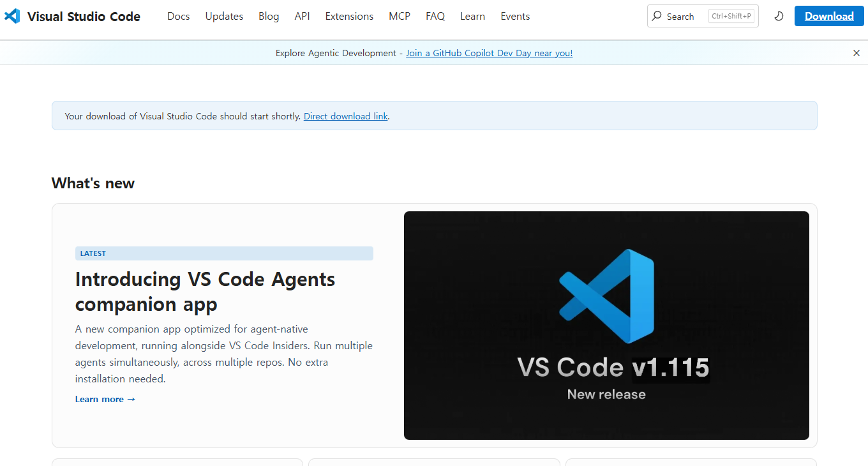This screenshot has width=868, height=466.
Task: Go to the Updates page
Action: tap(224, 16)
